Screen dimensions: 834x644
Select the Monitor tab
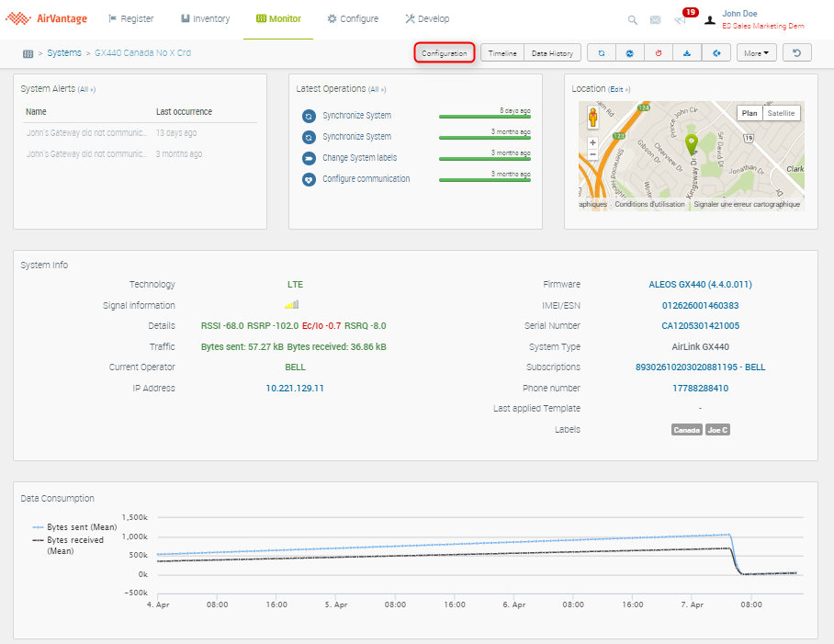pyautogui.click(x=278, y=18)
